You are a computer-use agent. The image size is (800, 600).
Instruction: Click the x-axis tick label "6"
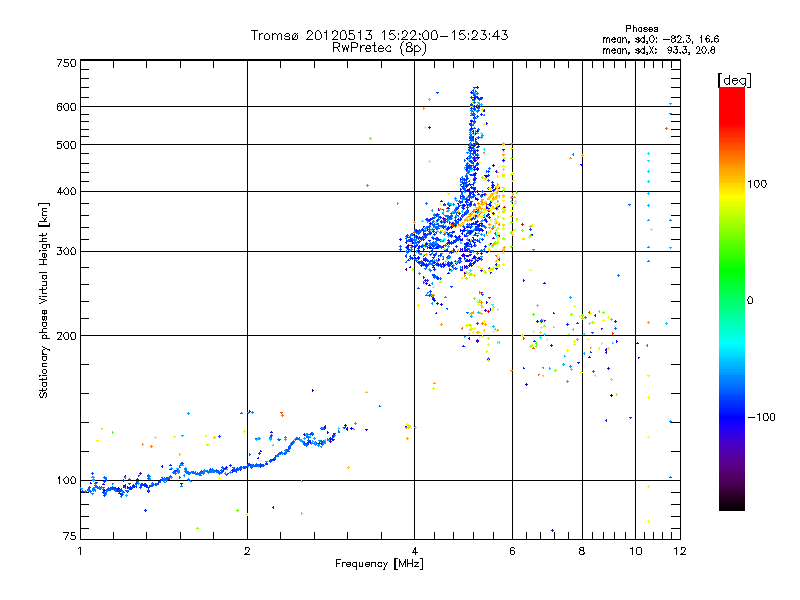(x=512, y=551)
